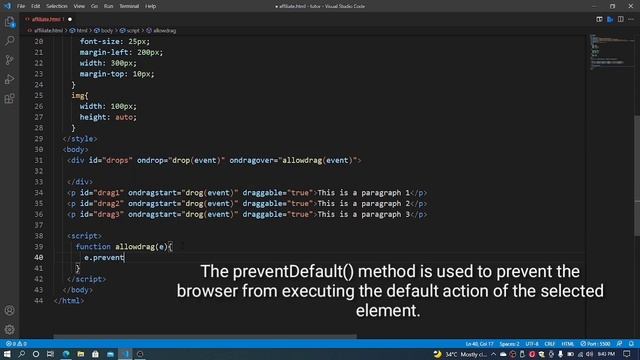Open the Mail app from the taskbar
Image resolution: width=640 pixels, height=360 pixels.
[110, 354]
